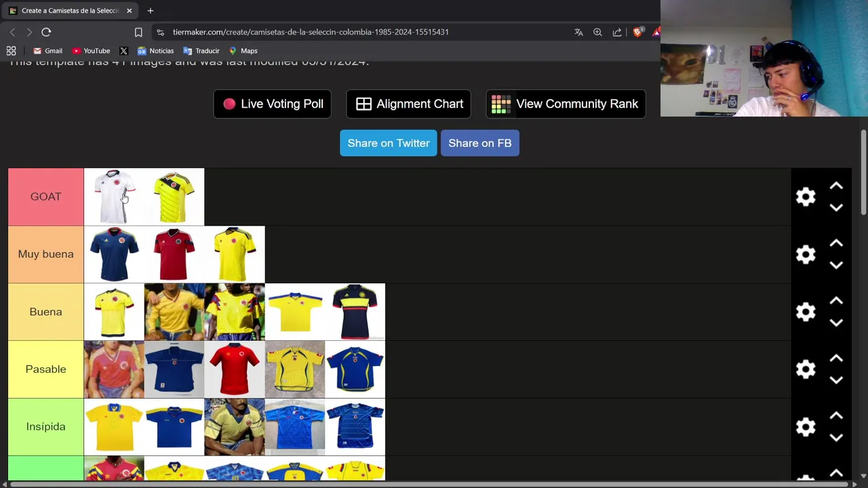Screen dimensions: 868x488
Task: Move Muy buena row down
Action: pos(836,265)
